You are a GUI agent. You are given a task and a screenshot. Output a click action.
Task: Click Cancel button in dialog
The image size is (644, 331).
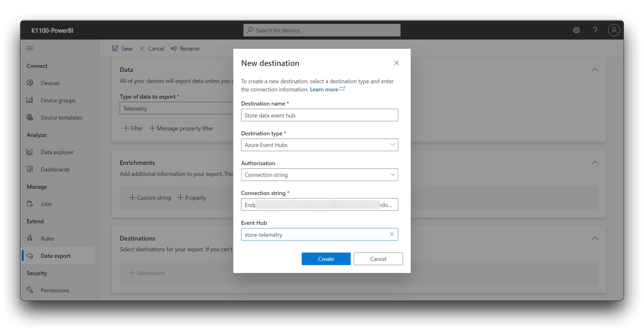pos(378,259)
